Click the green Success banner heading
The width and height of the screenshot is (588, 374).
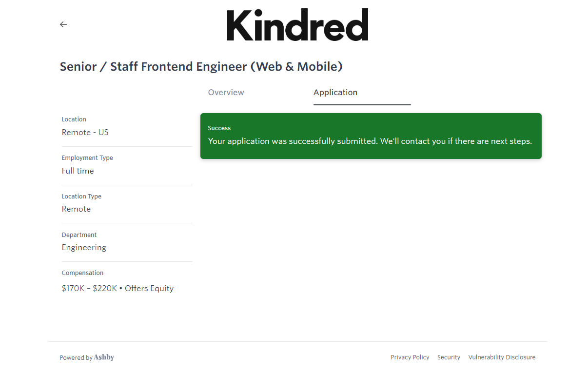(x=219, y=128)
